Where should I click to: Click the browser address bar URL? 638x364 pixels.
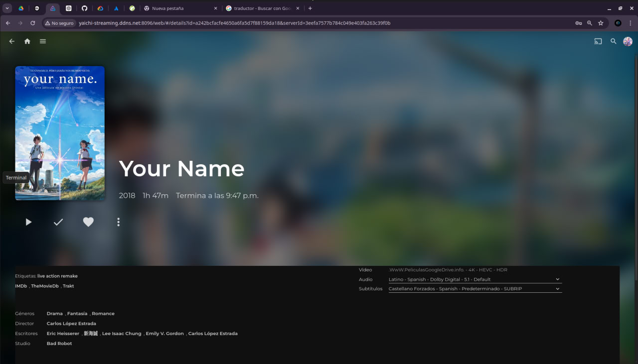(x=234, y=23)
